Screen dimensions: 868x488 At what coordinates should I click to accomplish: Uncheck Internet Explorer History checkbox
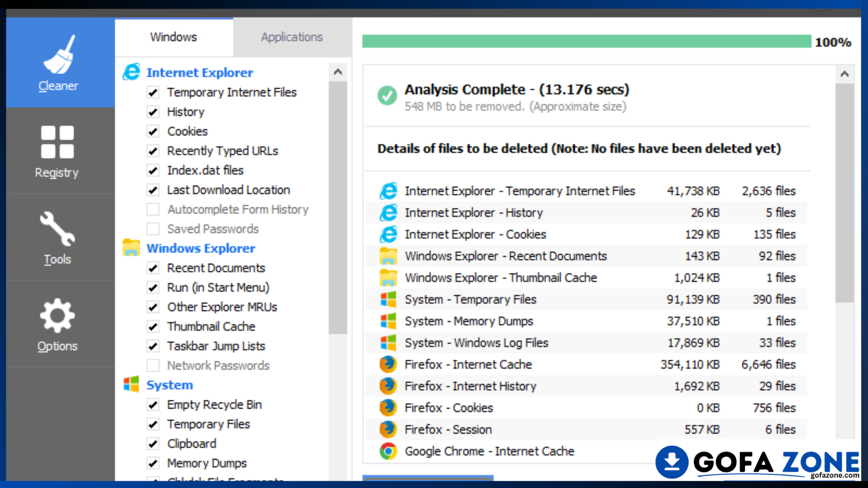pos(153,112)
